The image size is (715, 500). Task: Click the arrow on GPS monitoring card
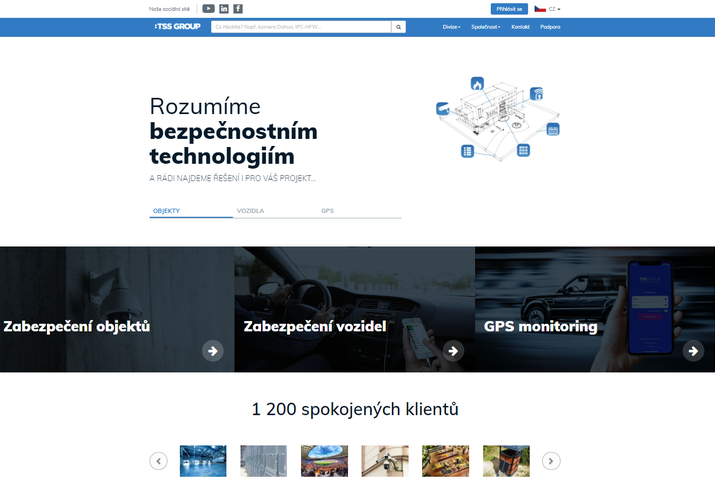pos(693,350)
